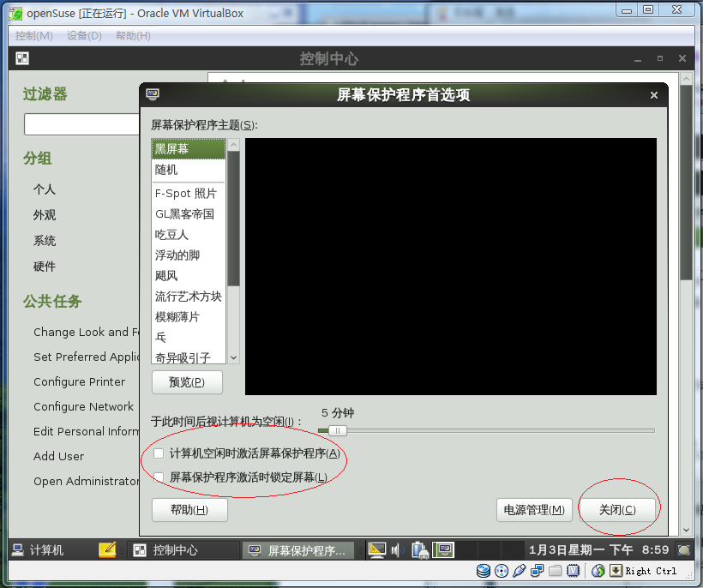Click the panel clock showing 8:59
This screenshot has width=703, height=588.
coord(599,550)
